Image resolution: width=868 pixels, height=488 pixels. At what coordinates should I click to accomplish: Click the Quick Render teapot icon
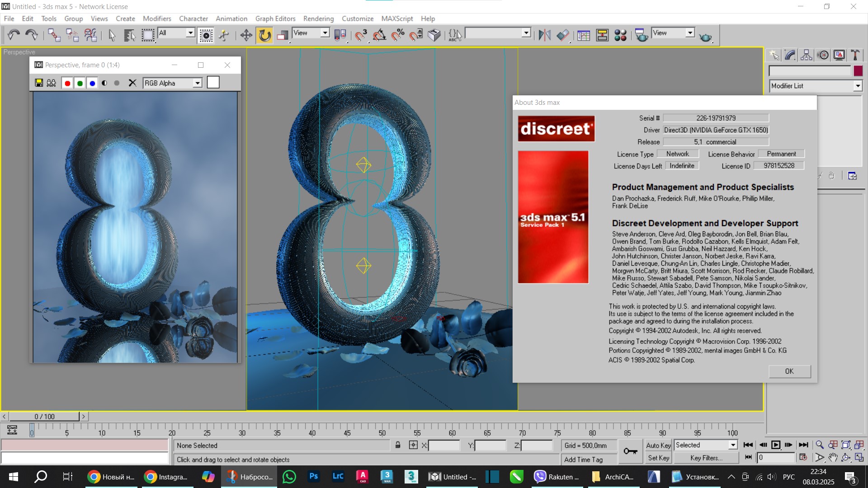[x=705, y=36]
